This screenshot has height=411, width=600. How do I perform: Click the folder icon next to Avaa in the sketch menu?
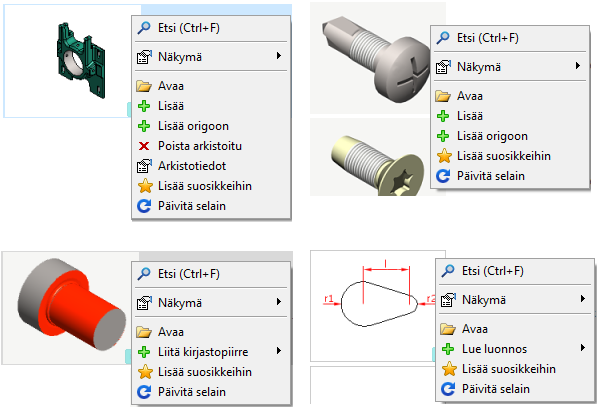click(x=448, y=329)
